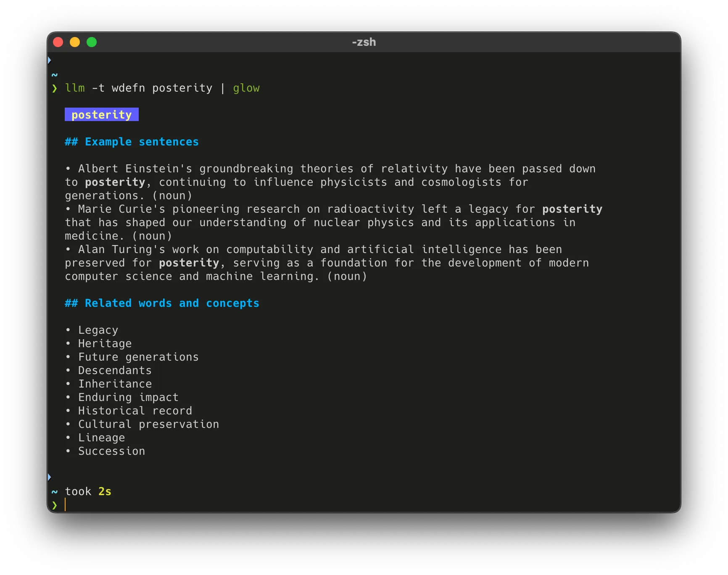
Task: Click the yellow tilde home directory indicator
Action: [55, 74]
